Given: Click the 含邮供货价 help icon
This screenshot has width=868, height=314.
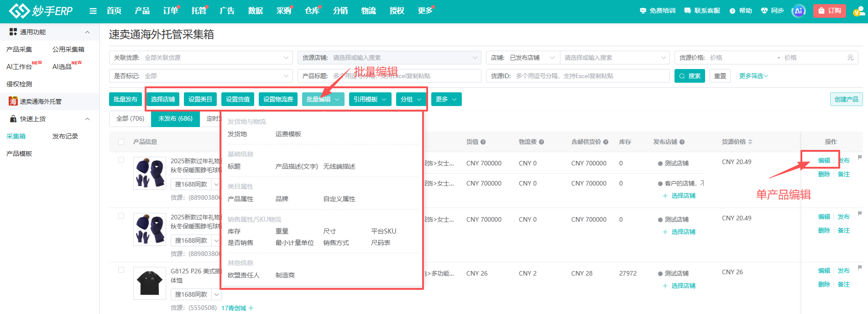Looking at the screenshot, I should (606, 142).
